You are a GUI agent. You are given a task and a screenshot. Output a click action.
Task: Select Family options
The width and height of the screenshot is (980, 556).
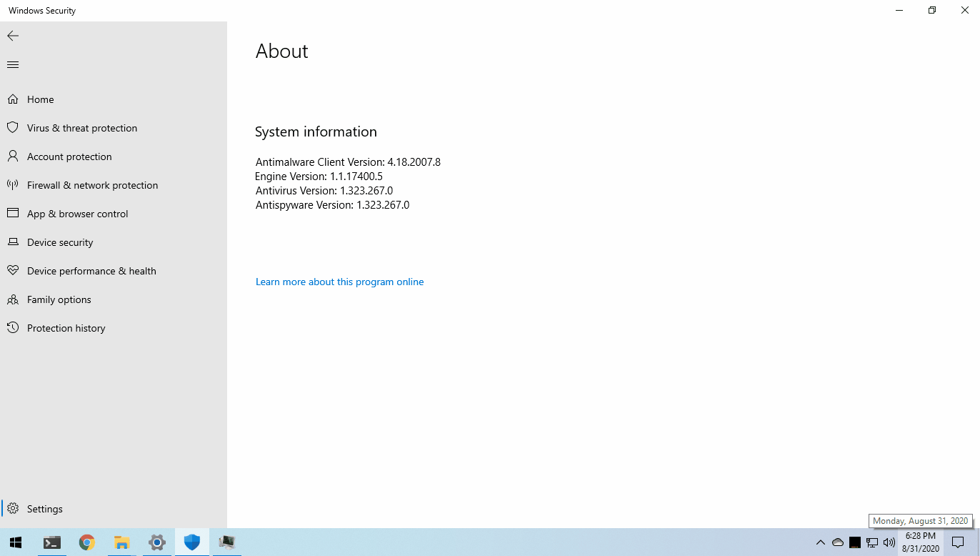coord(114,299)
